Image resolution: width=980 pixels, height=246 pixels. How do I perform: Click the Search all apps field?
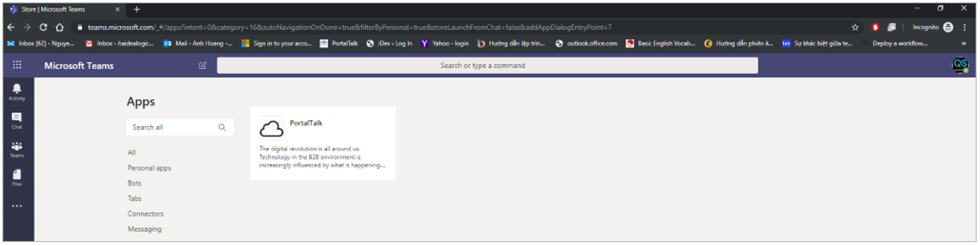tap(180, 127)
